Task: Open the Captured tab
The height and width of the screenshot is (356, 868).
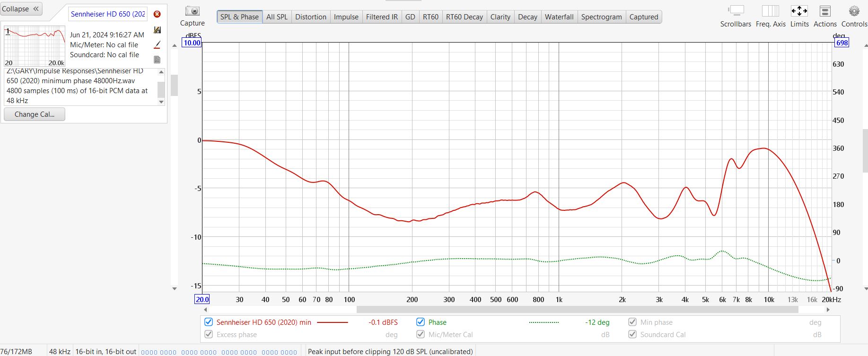Action: click(644, 17)
